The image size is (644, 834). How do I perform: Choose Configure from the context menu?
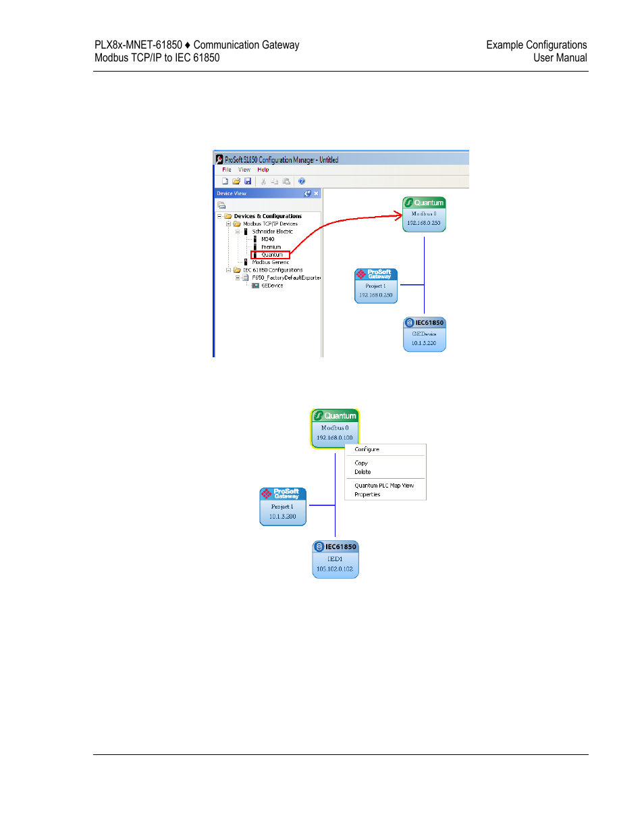pos(367,450)
